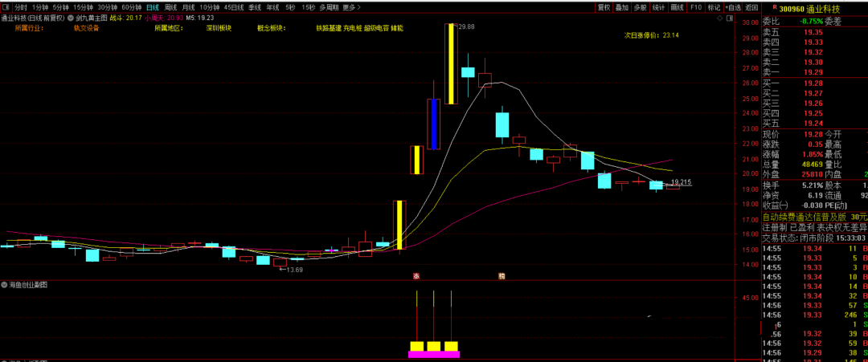Click the orange 榜 marker under the chart

502,276
